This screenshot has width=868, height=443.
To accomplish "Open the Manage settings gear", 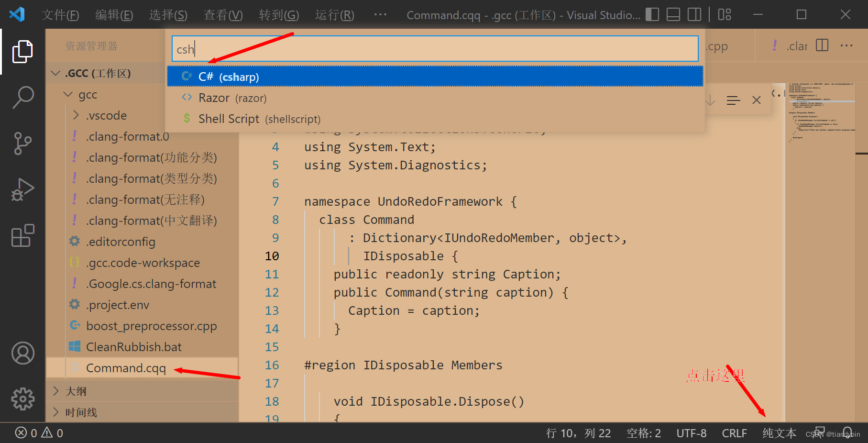I will click(22, 399).
